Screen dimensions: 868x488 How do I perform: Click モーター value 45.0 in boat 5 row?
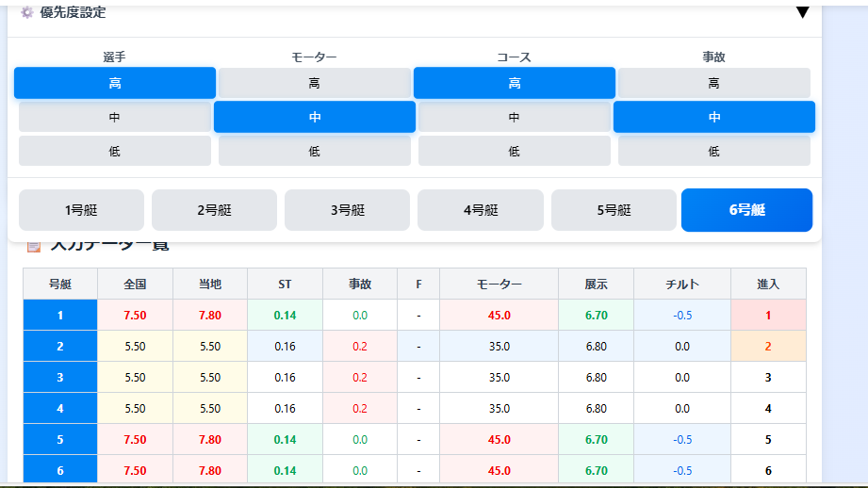point(500,439)
